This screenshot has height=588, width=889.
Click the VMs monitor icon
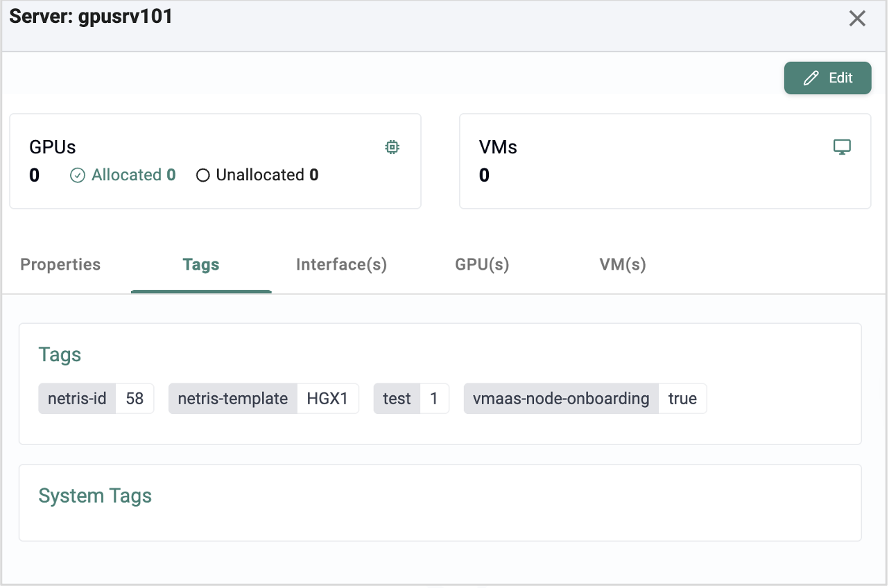coord(842,147)
